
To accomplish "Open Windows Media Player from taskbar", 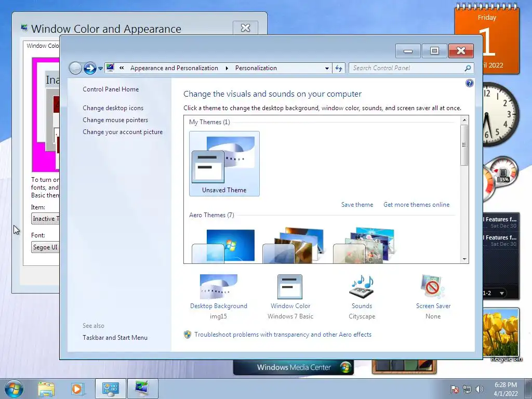I will point(78,389).
